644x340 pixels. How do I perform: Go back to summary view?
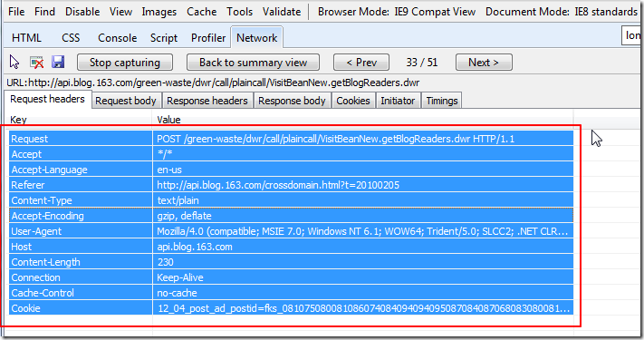point(253,63)
